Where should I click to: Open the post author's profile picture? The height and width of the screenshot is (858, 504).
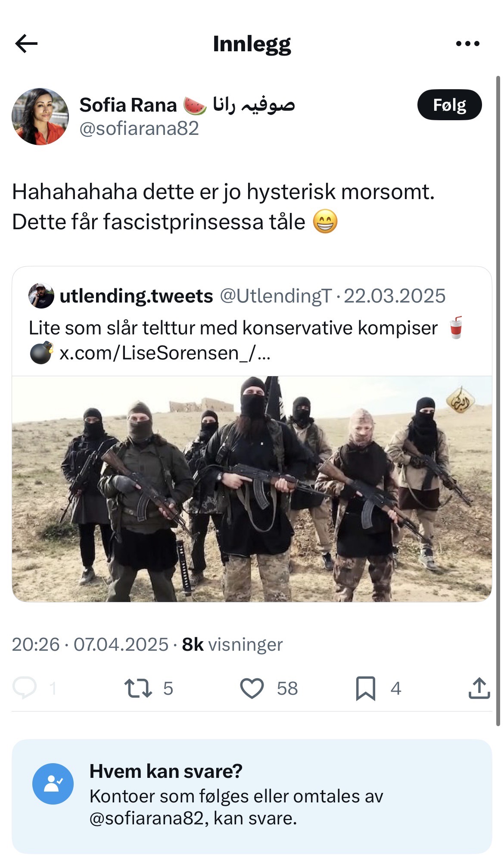pos(40,116)
